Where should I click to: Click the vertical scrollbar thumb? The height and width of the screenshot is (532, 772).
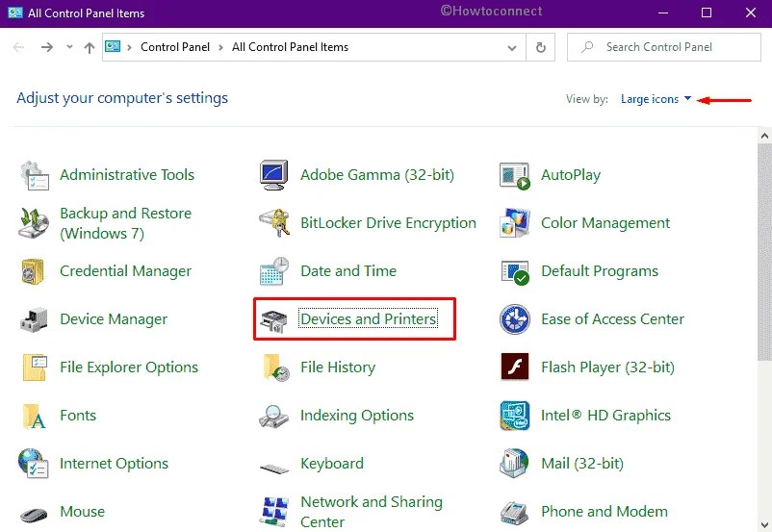coord(764,252)
